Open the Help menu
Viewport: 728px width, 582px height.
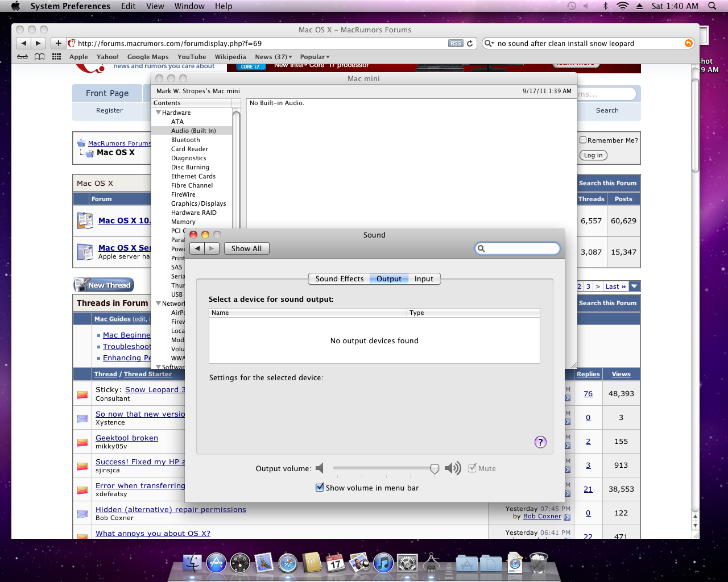[x=224, y=6]
